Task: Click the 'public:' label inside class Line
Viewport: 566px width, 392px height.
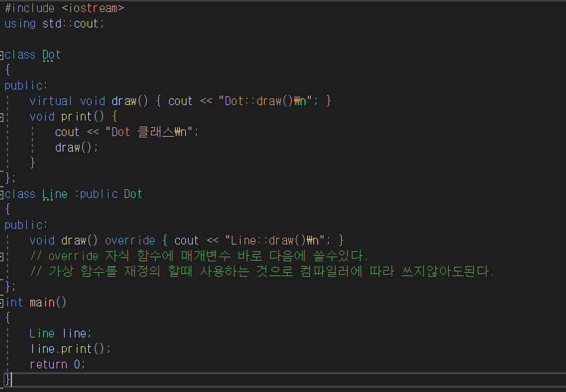Action: [26, 225]
